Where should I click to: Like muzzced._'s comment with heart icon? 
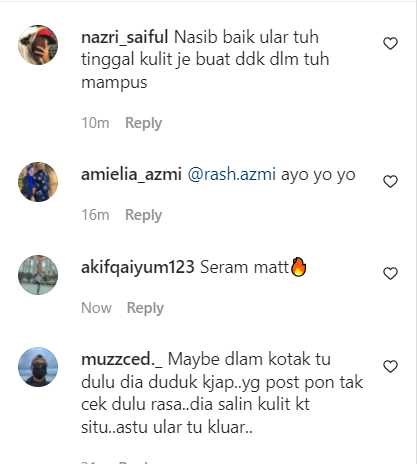pyautogui.click(x=390, y=367)
